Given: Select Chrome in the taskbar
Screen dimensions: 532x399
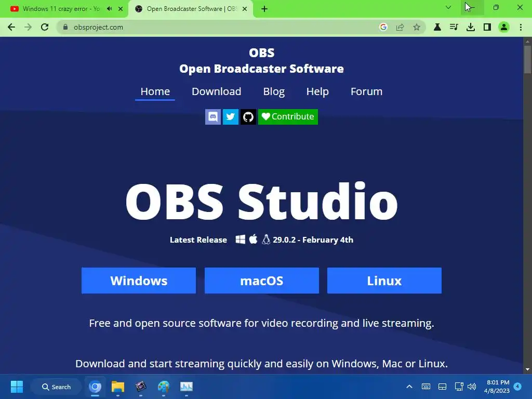Looking at the screenshot, I should tap(95, 387).
